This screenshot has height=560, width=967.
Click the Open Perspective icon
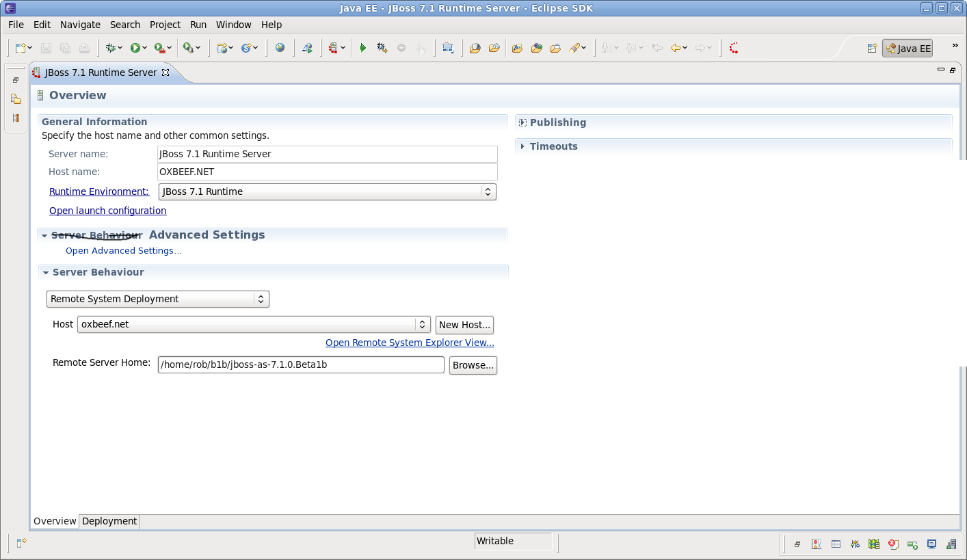(x=872, y=49)
